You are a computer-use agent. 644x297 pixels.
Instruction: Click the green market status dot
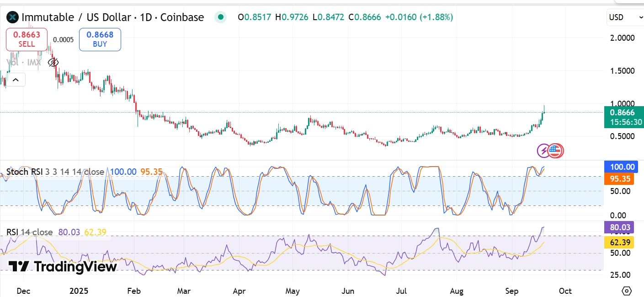click(221, 16)
